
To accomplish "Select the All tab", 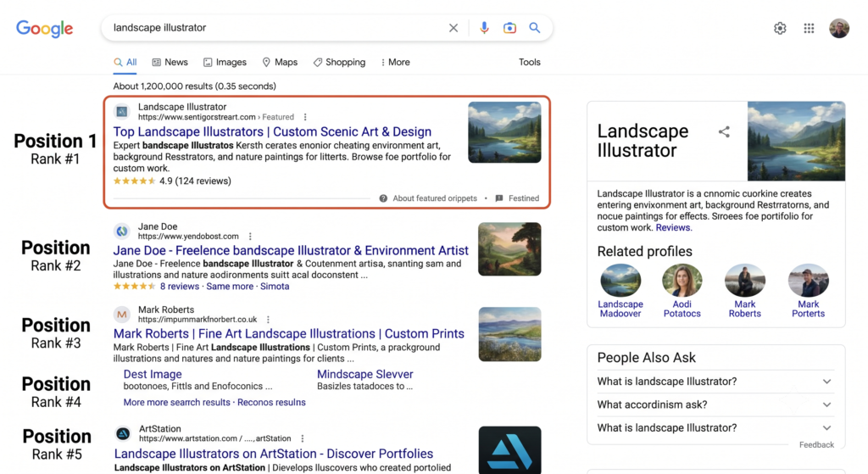I will (x=125, y=62).
